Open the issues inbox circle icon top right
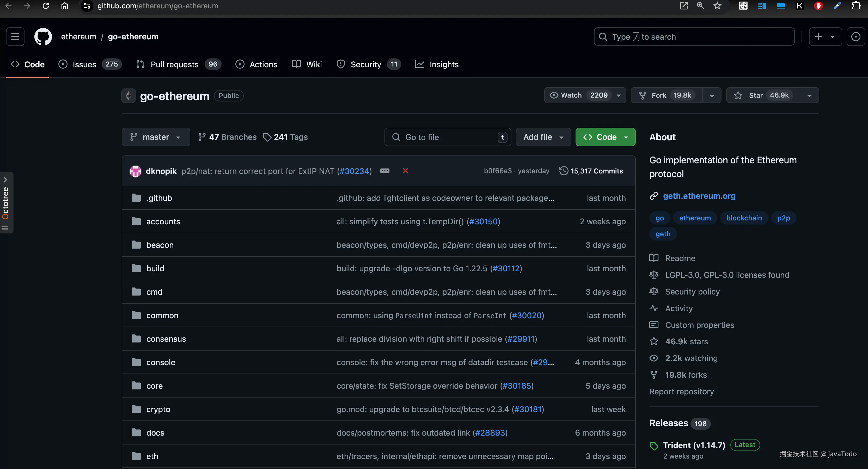Viewport: 868px width, 469px height. tap(855, 37)
